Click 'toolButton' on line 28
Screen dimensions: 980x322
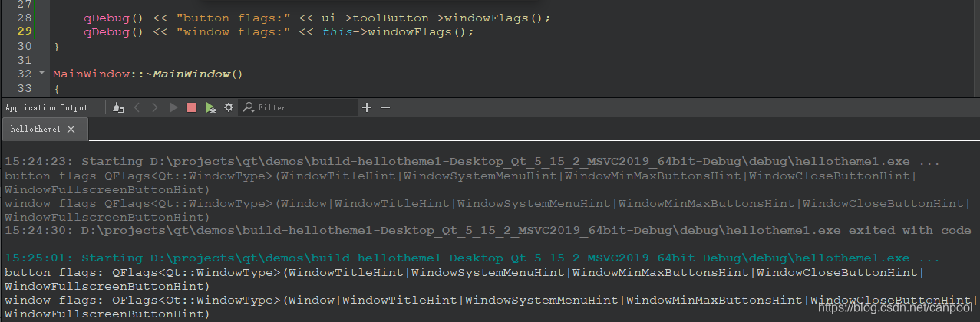pos(390,18)
